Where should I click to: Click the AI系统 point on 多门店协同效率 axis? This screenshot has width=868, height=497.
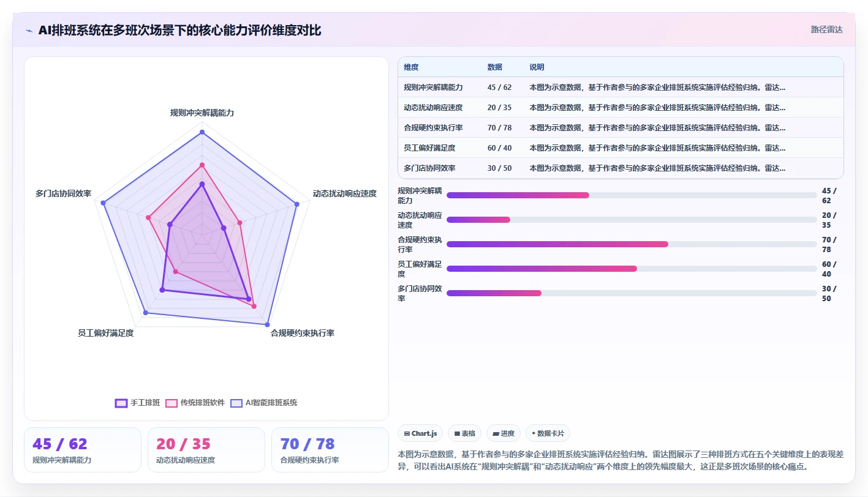pyautogui.click(x=103, y=203)
